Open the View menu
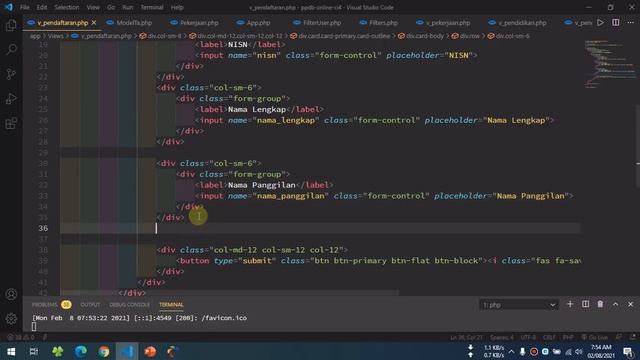 pyautogui.click(x=93, y=7)
